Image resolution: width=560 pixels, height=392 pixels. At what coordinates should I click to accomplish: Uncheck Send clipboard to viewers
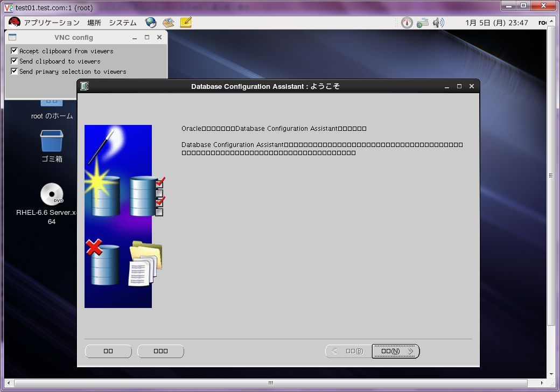tap(15, 61)
